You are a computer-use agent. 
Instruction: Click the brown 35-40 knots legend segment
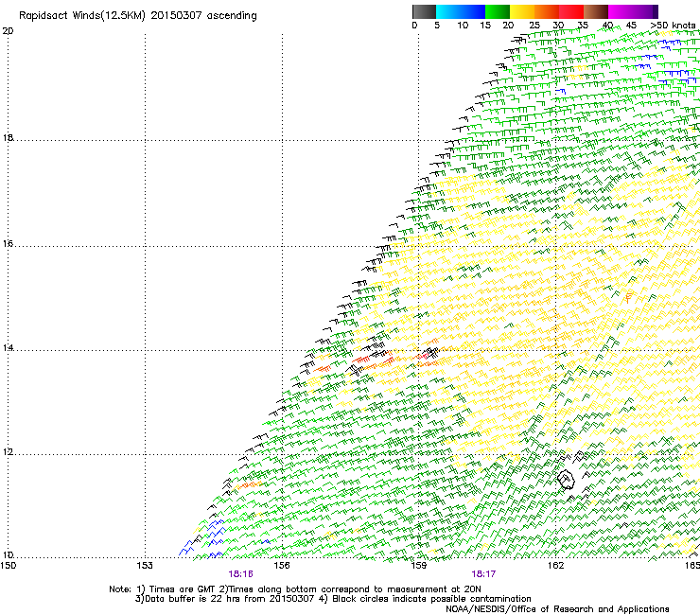[x=596, y=11]
